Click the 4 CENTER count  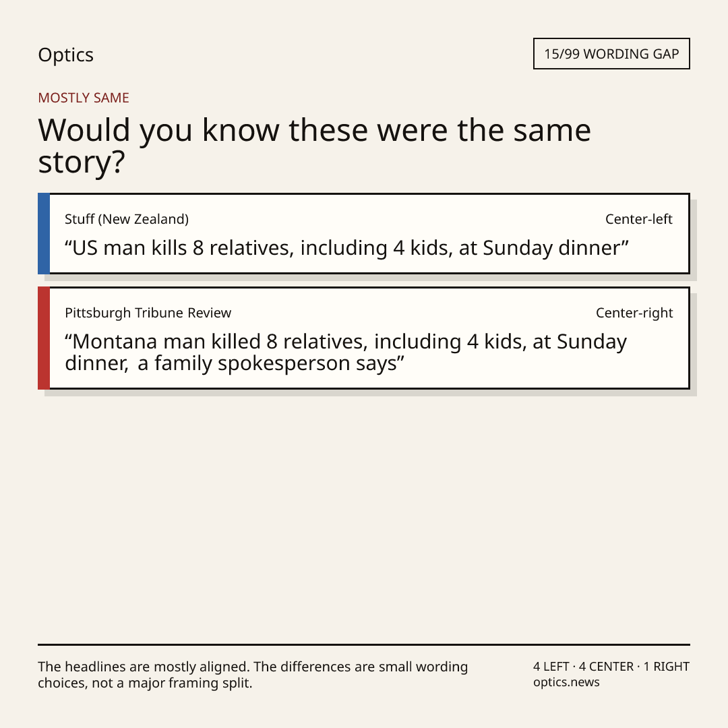coord(606,667)
